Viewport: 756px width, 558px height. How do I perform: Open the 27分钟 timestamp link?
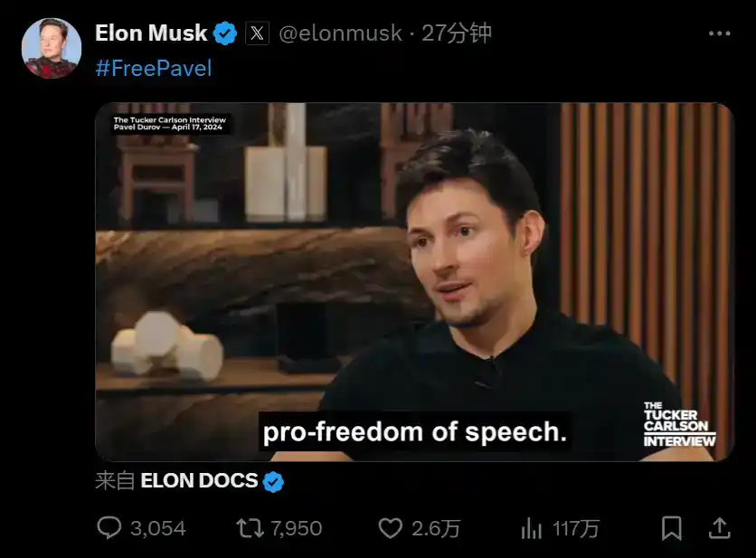[x=457, y=33]
